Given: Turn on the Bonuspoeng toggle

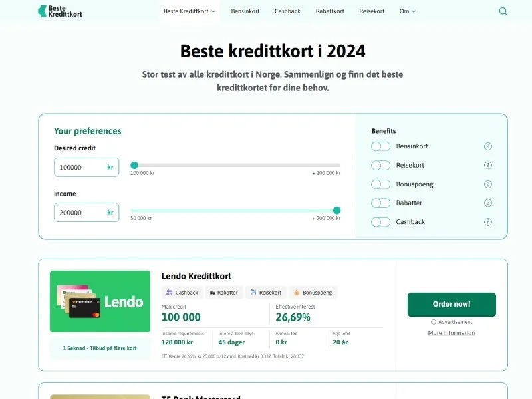Looking at the screenshot, I should coord(380,184).
